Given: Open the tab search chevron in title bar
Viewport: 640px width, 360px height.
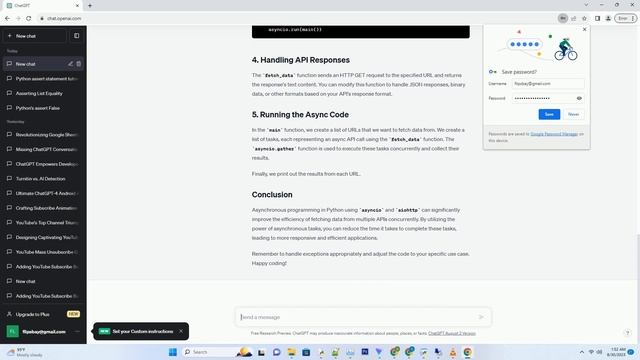Looking at the screenshot, I should pyautogui.click(x=586, y=5).
